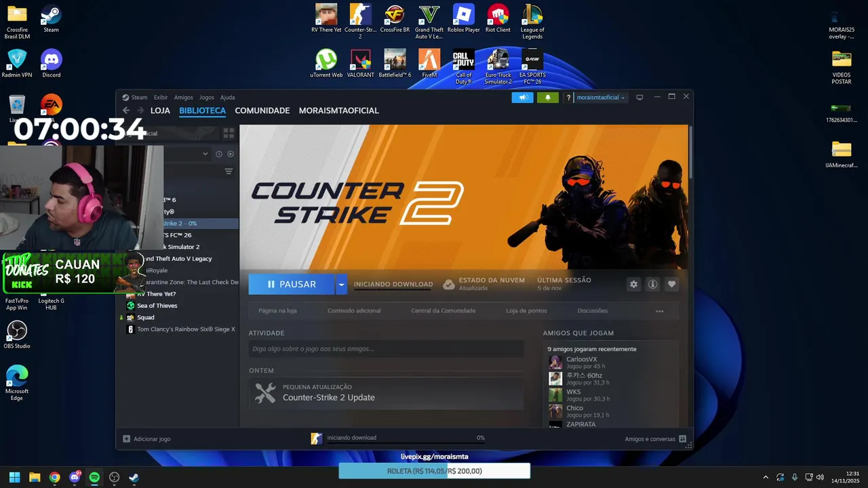Open Radmin VPN desktop shortcut

click(x=17, y=64)
